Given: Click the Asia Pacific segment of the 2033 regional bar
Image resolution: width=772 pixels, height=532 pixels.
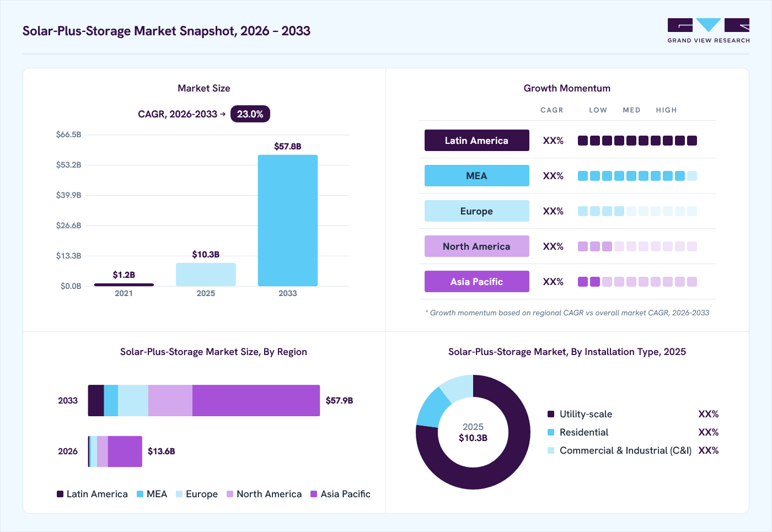Looking at the screenshot, I should click(256, 401).
